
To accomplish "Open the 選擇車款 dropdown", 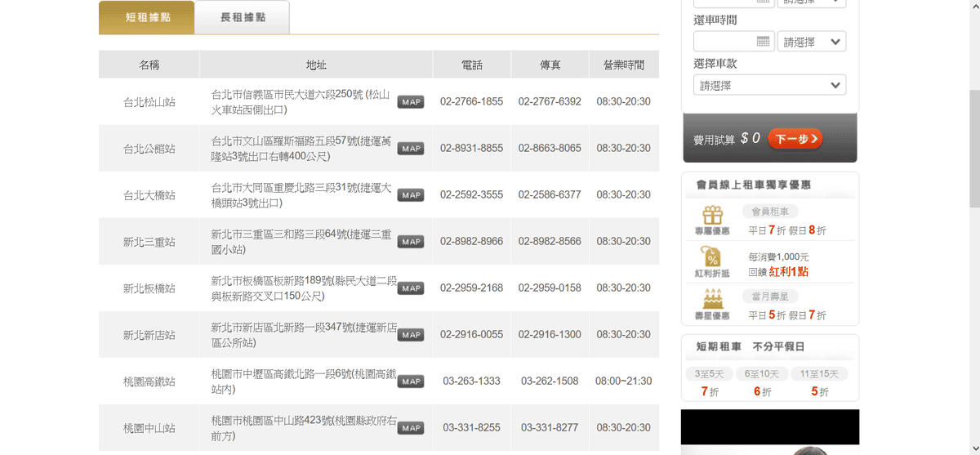I will point(769,85).
